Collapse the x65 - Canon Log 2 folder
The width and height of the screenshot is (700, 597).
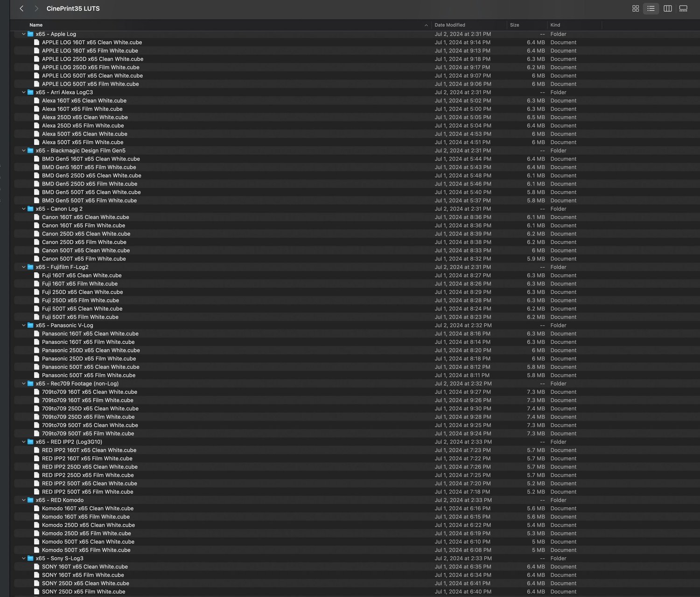click(x=24, y=209)
